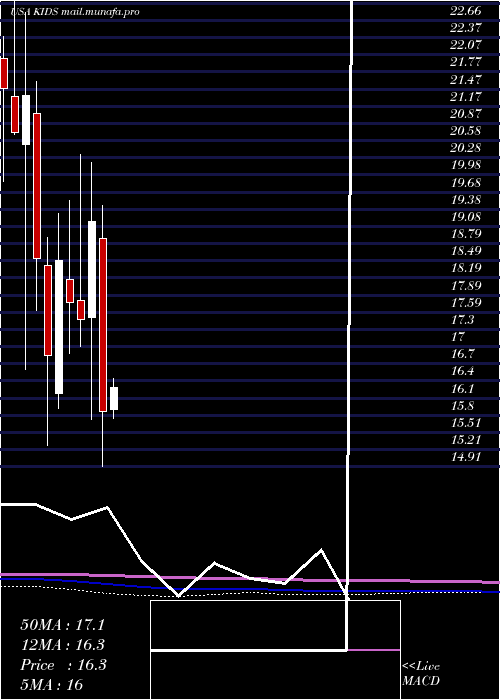Click the 19.08 price axis label
Image resolution: width=500 pixels, height=700 pixels.
pyautogui.click(x=465, y=217)
